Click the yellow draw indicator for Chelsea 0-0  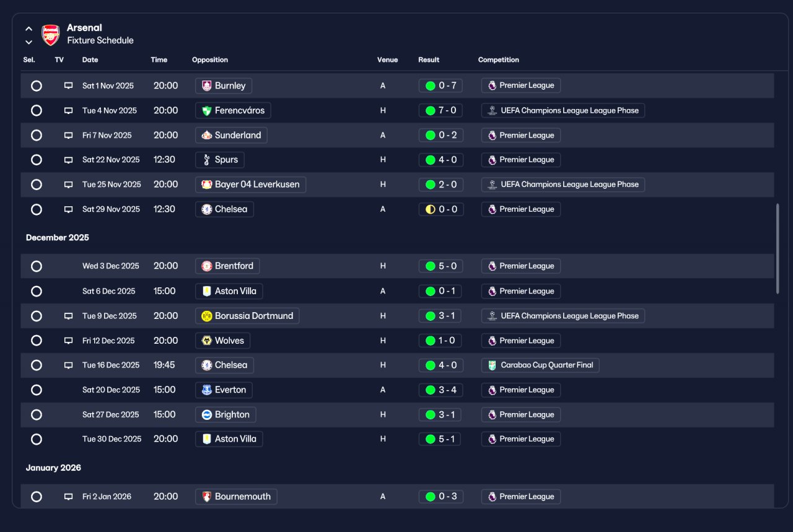[430, 209]
